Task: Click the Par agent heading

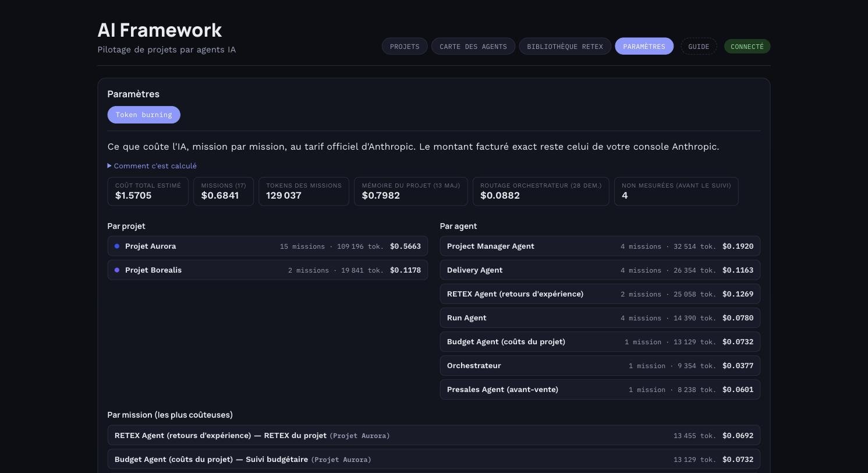Action: pos(458,226)
